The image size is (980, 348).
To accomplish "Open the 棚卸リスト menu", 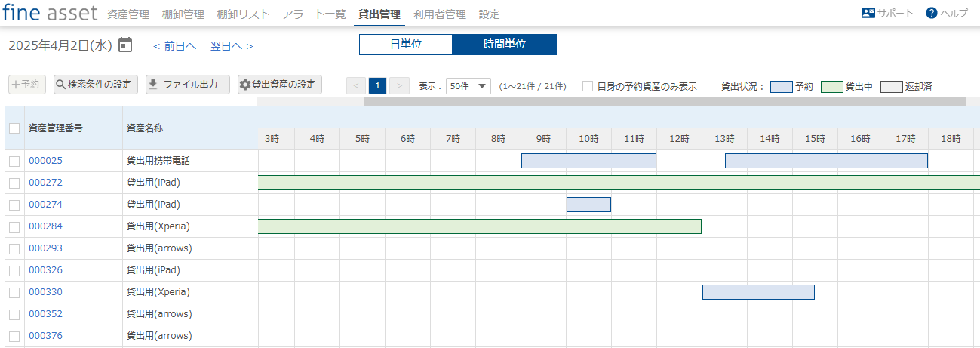I will pos(243,14).
